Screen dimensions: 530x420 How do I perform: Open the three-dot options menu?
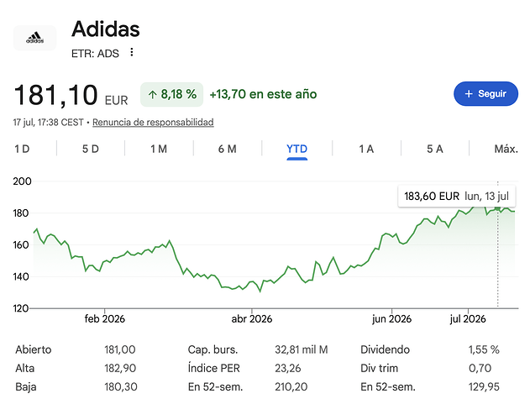(132, 52)
